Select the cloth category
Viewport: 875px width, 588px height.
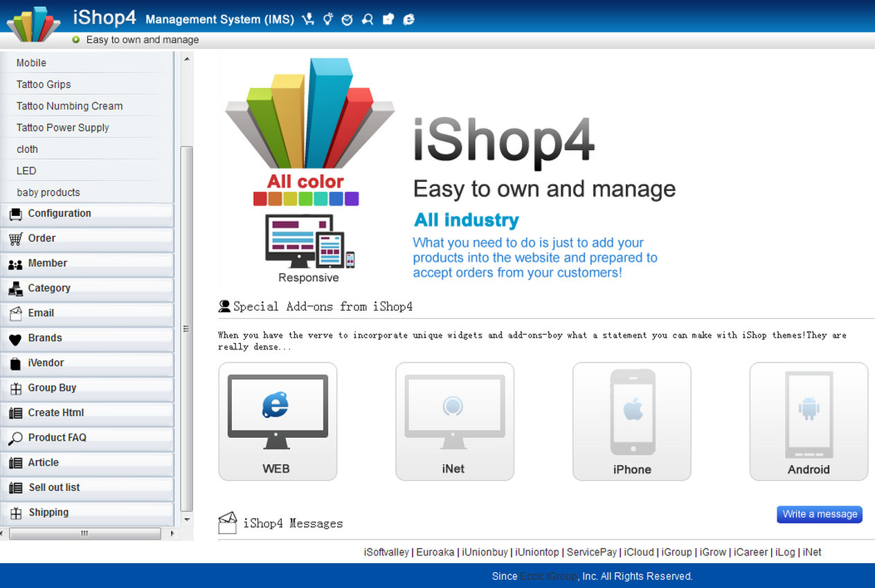27,149
